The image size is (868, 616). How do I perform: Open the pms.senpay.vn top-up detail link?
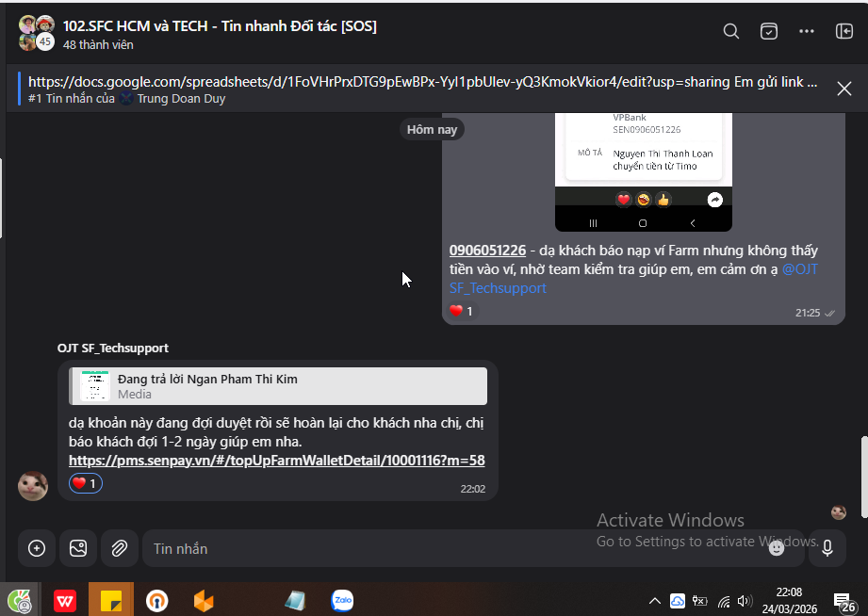coord(277,461)
